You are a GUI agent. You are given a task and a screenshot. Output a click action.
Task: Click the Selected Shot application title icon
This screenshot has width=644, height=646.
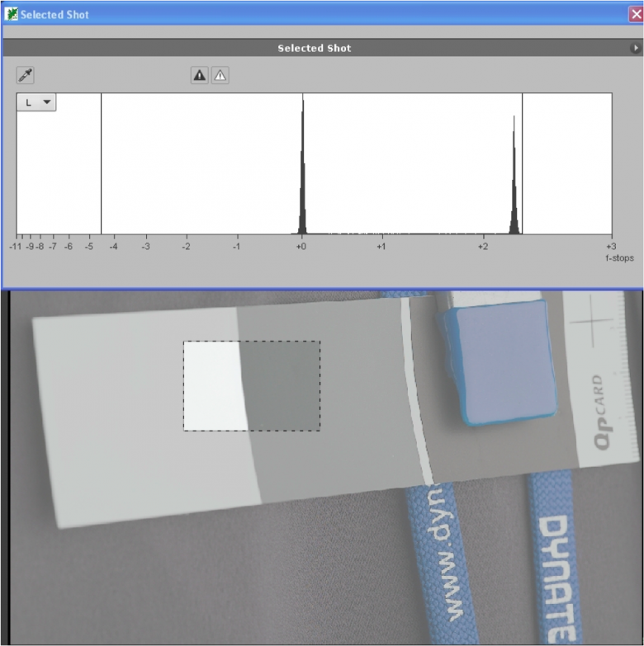pyautogui.click(x=11, y=14)
